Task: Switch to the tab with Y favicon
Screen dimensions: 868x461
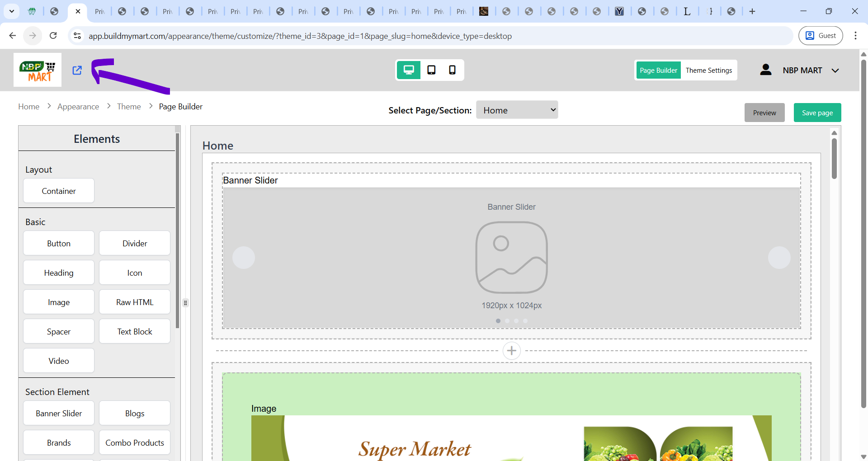Action: pos(619,11)
